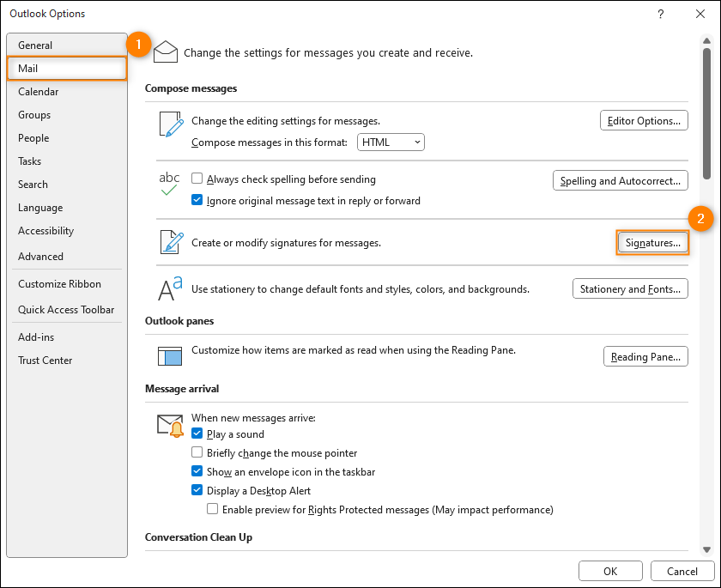Open Customize Ribbon settings

[x=67, y=284]
